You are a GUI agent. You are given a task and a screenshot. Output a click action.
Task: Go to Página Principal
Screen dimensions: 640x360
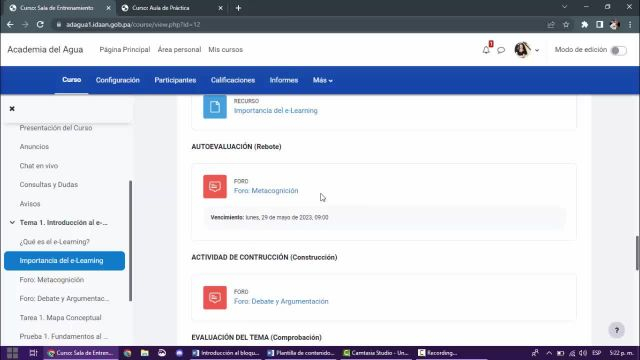124,49
